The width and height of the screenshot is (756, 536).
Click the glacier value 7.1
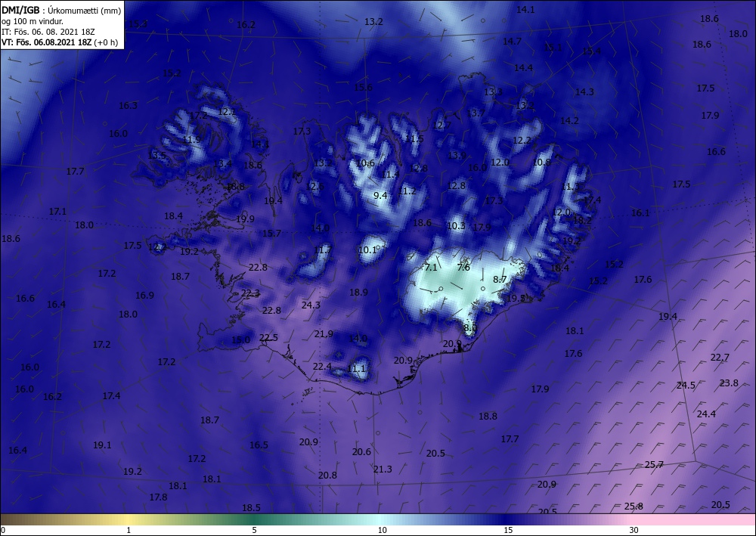pyautogui.click(x=430, y=267)
